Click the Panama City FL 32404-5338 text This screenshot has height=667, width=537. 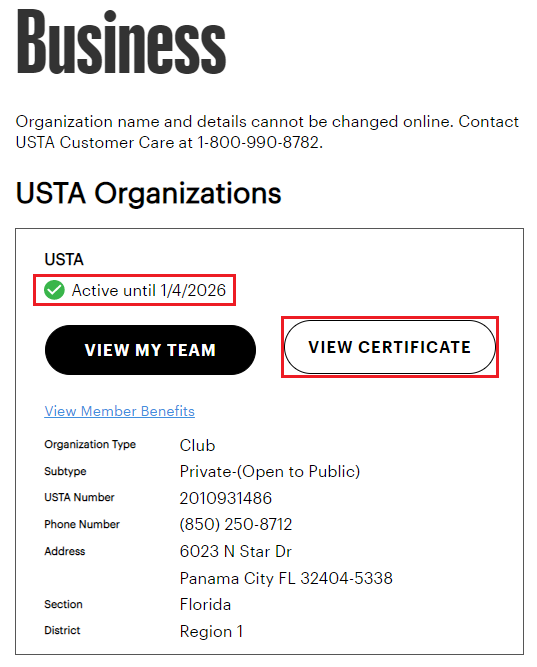[286, 578]
